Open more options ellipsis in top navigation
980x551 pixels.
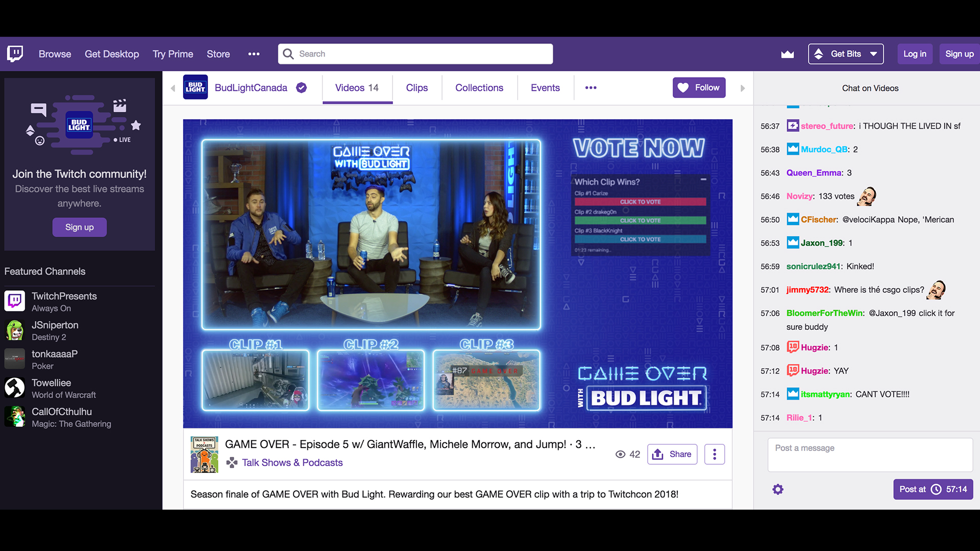click(254, 54)
